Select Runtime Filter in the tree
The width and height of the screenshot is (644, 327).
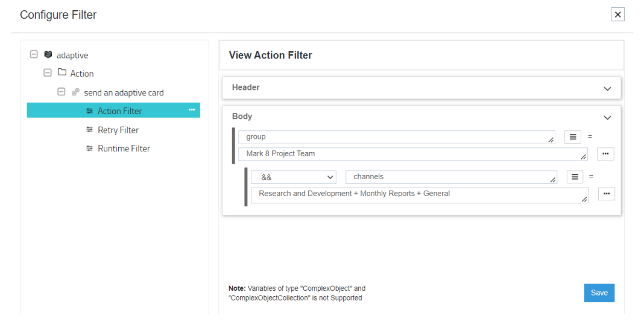(x=124, y=148)
